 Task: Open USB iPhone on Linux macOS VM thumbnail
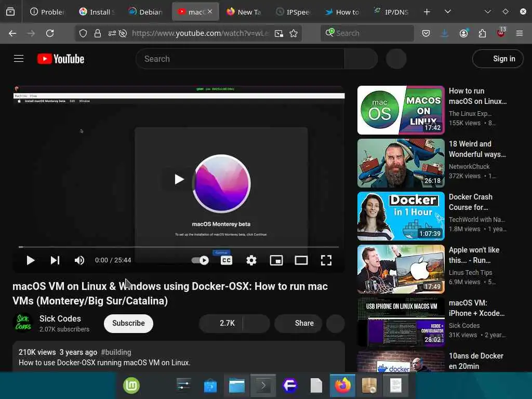click(401, 322)
